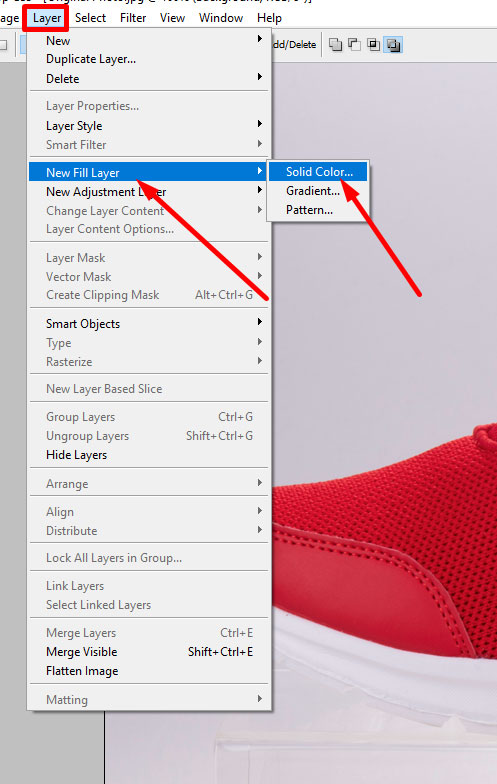Viewport: 497px width, 784px height.
Task: Open the View menu
Action: (x=172, y=18)
